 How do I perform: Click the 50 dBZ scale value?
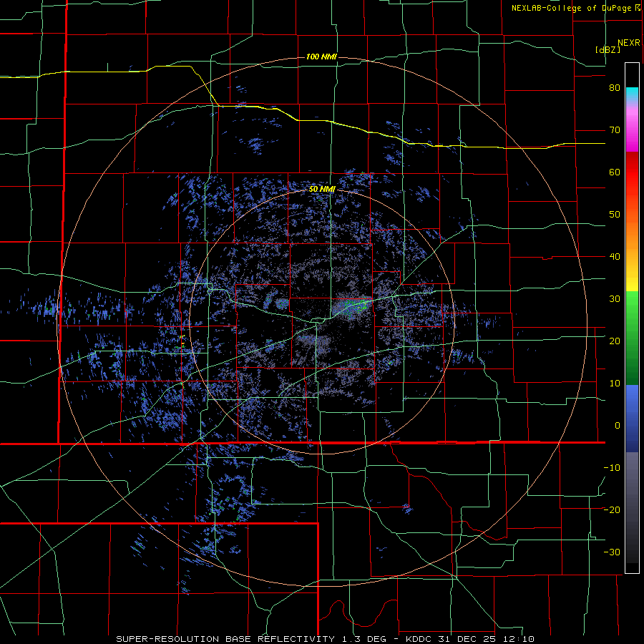point(615,215)
